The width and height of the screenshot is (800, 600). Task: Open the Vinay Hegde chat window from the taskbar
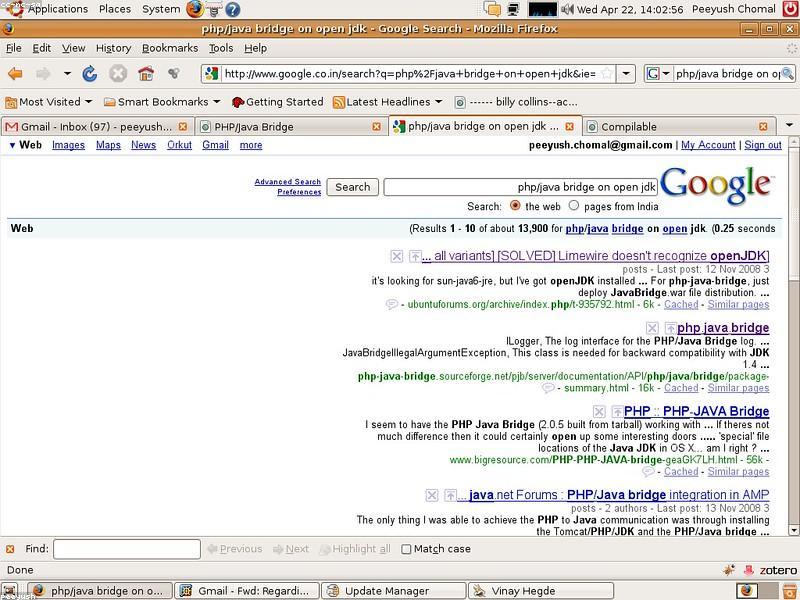click(x=541, y=591)
